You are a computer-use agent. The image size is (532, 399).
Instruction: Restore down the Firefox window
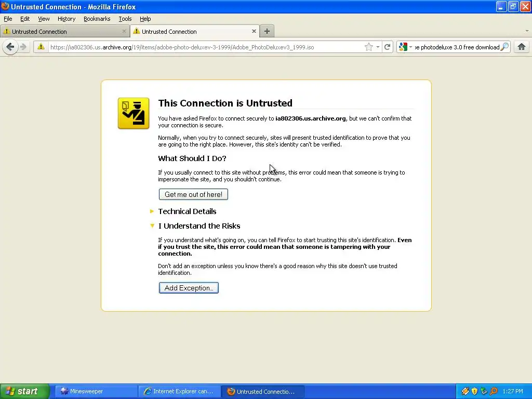pos(513,6)
